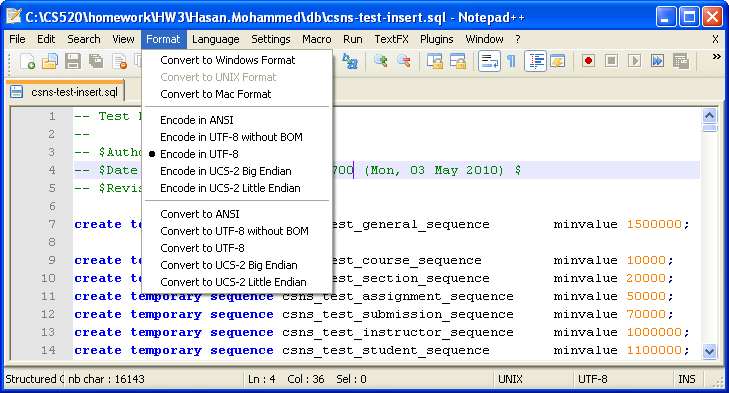Click the Stop recording macro icon
729x393 pixels.
[x=611, y=61]
